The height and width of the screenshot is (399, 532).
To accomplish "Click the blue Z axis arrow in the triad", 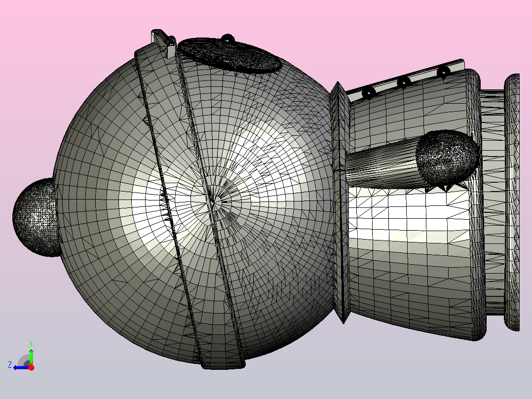I will coord(21,367).
